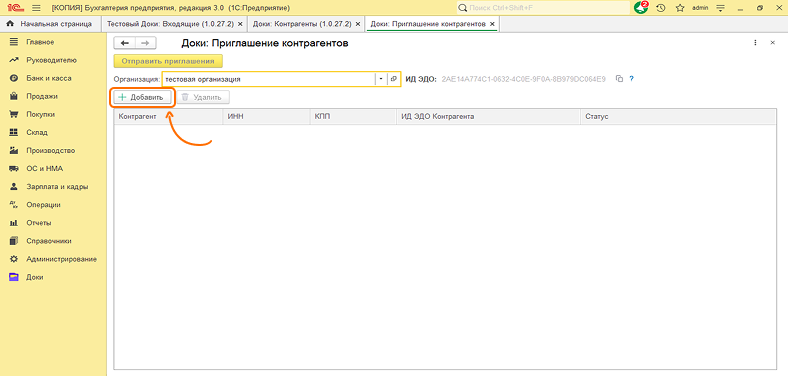Sort by Контрагент column header
This screenshot has height=376, width=788.
pyautogui.click(x=168, y=117)
